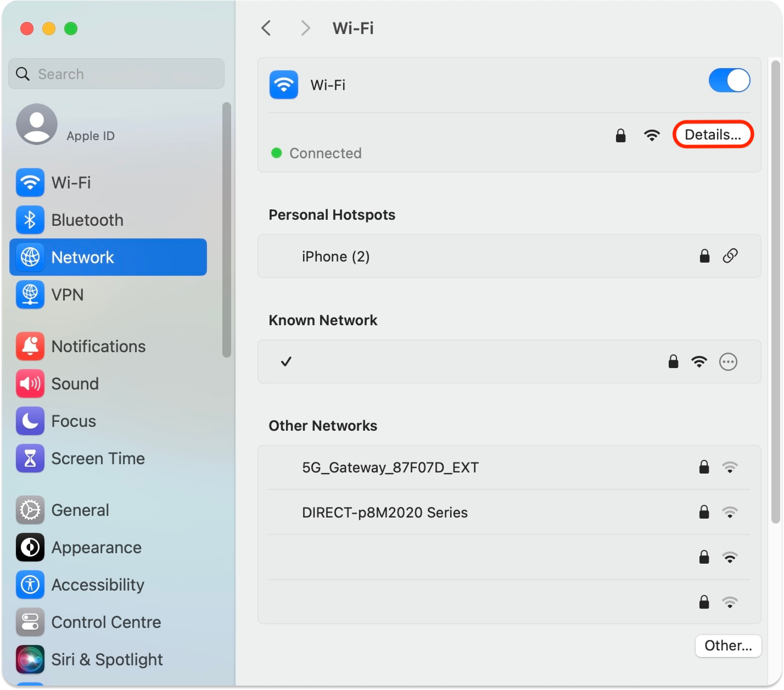Image resolution: width=784 pixels, height=690 pixels.
Task: Click the iPhone (2) hotspot link icon
Action: pos(730,256)
